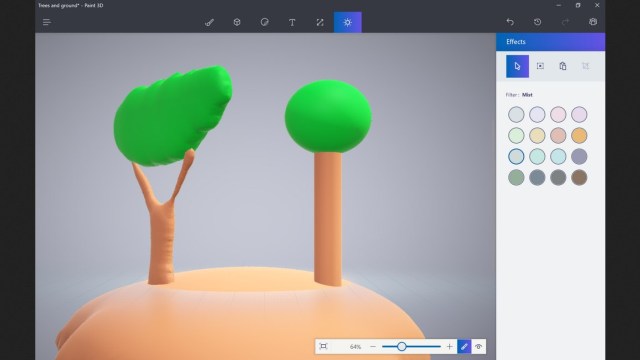Click the Fit to screen icon
640x360 pixels.
[x=323, y=347]
